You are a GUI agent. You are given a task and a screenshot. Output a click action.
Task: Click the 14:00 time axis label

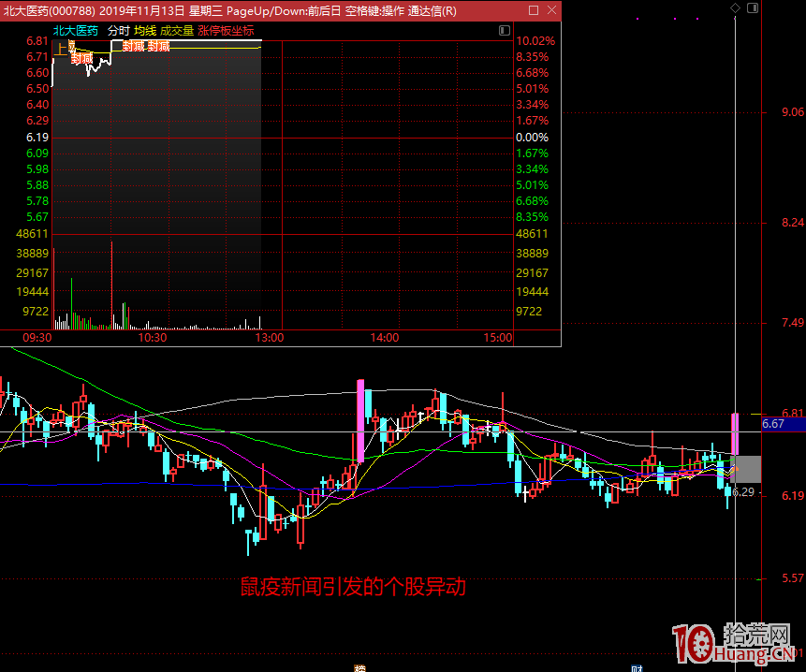click(384, 338)
